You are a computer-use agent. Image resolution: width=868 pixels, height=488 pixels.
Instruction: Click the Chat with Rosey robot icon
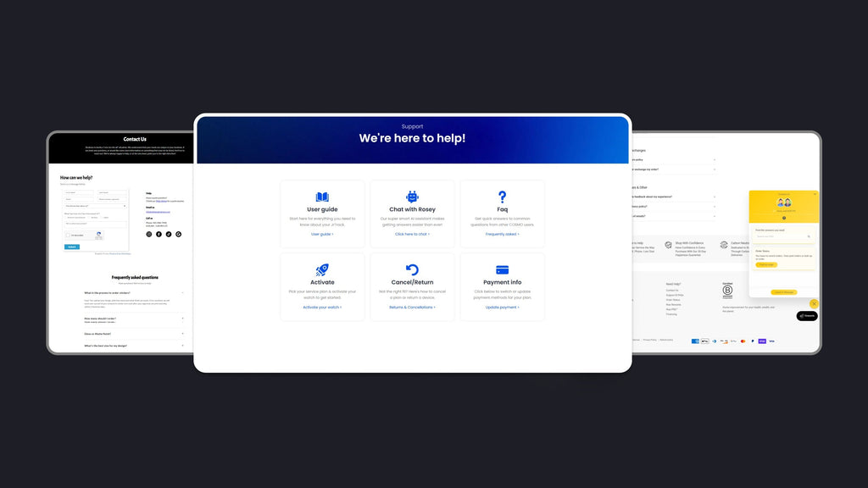point(412,197)
